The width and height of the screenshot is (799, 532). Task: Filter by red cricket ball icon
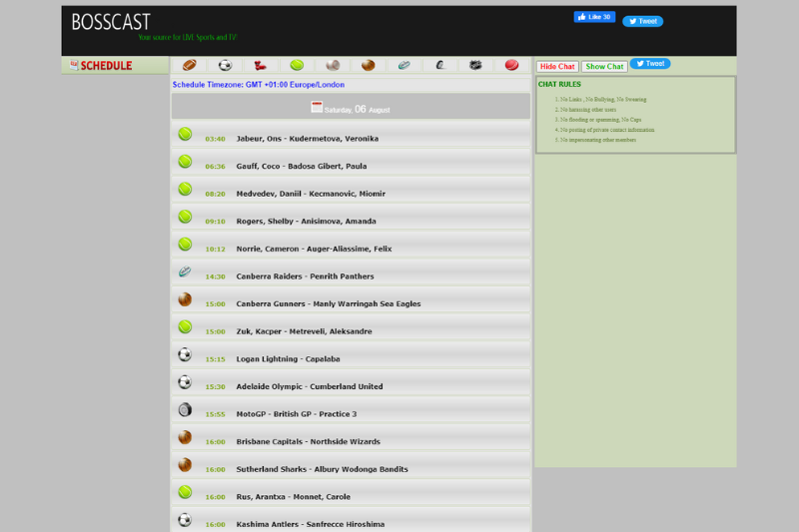point(511,65)
